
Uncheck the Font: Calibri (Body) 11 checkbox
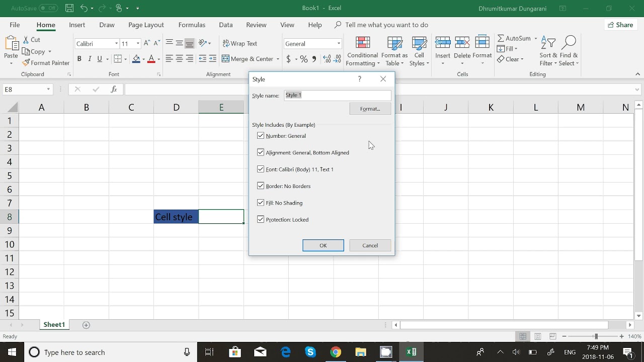[261, 169]
